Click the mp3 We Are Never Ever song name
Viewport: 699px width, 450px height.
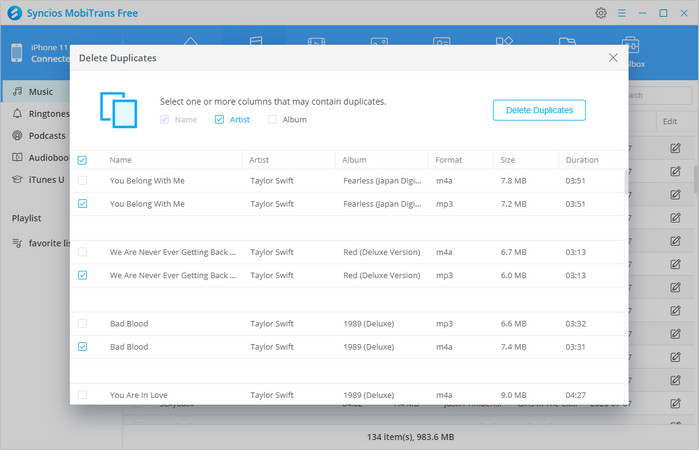173,275
